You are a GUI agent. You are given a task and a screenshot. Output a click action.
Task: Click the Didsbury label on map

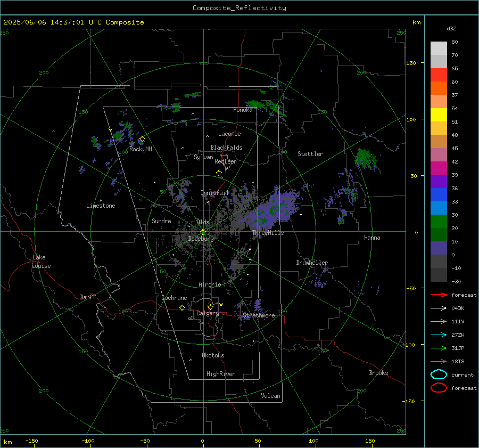point(201,239)
